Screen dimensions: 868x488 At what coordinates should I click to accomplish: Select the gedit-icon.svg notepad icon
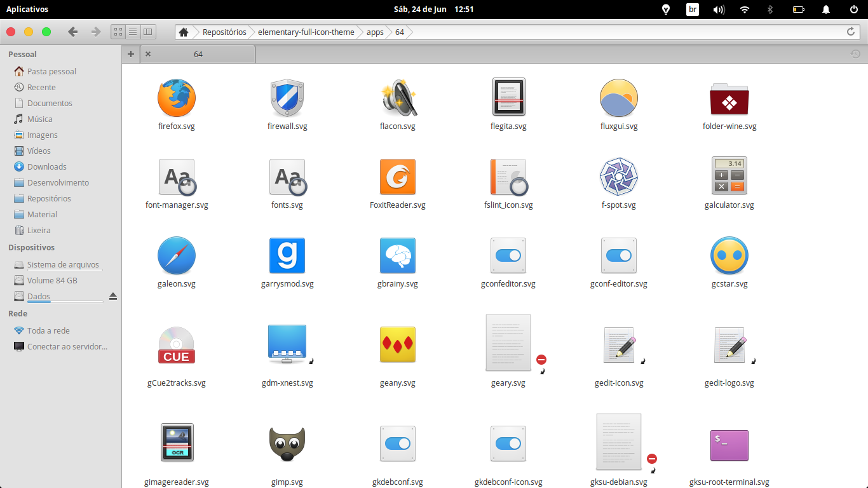tap(619, 345)
